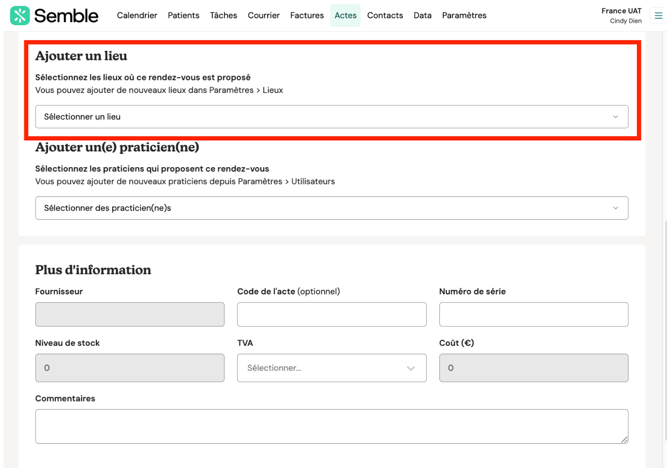Click the Semble logo icon
This screenshot has height=468, width=670.
click(x=20, y=15)
